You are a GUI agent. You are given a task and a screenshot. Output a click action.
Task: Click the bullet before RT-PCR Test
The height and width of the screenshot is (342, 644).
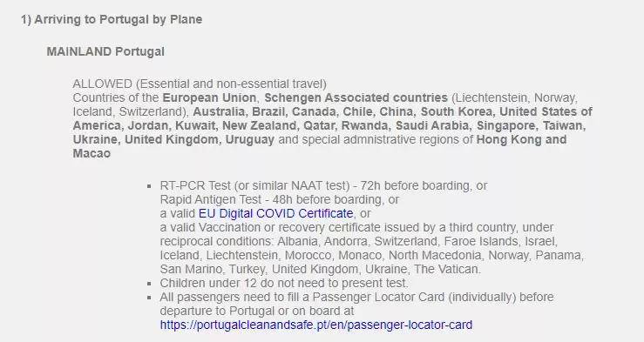tap(149, 186)
